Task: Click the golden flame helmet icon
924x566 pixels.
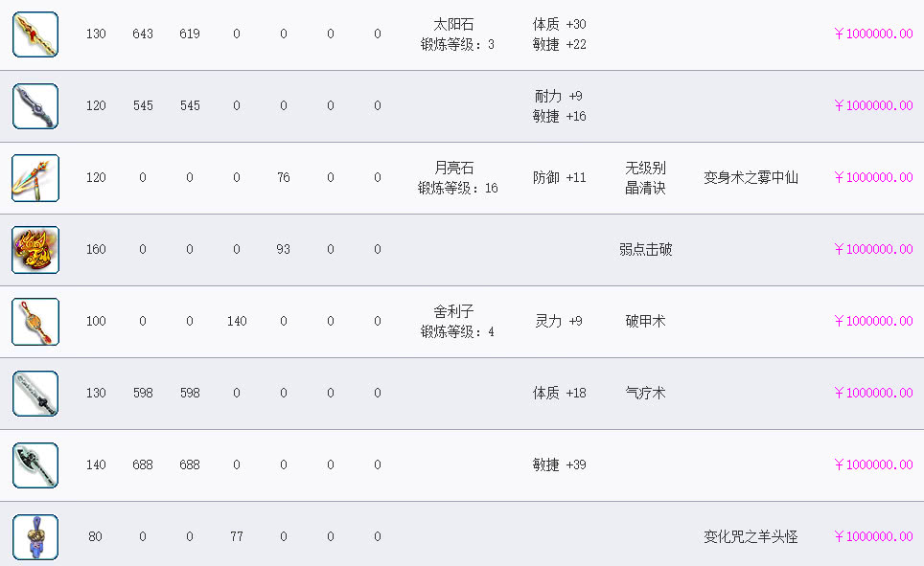Action: 35,250
